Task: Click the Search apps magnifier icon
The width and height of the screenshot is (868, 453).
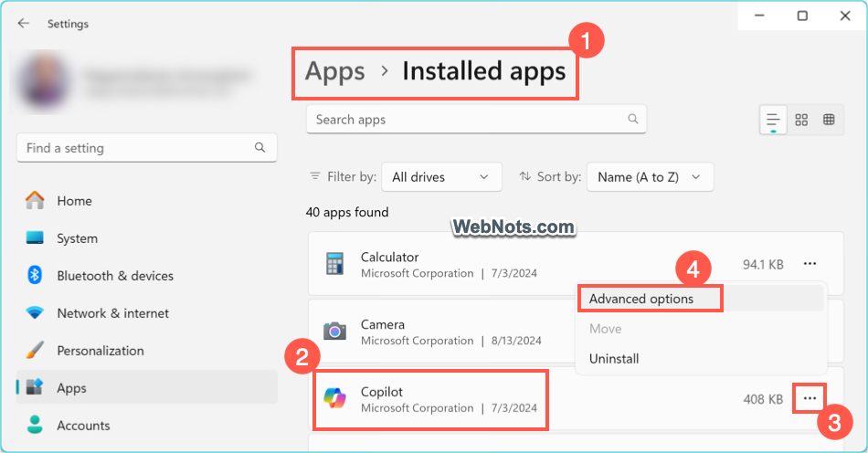Action: 633,119
